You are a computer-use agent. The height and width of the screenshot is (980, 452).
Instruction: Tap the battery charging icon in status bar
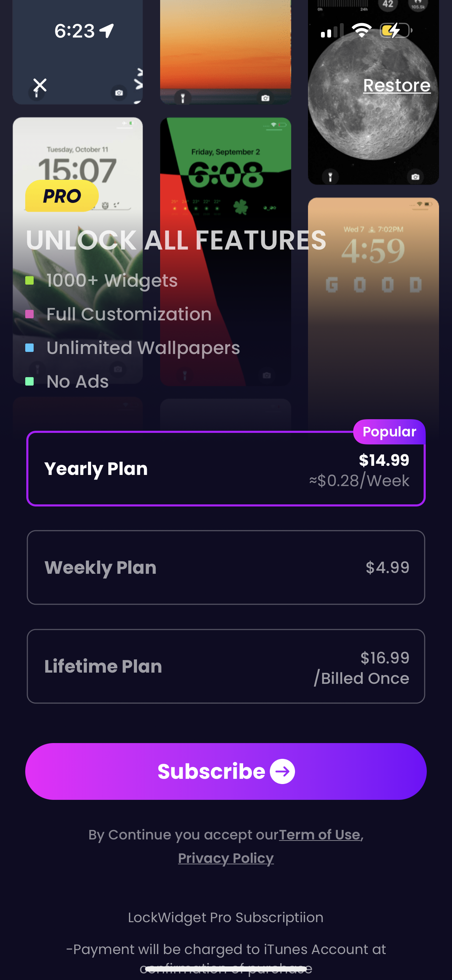[396, 30]
